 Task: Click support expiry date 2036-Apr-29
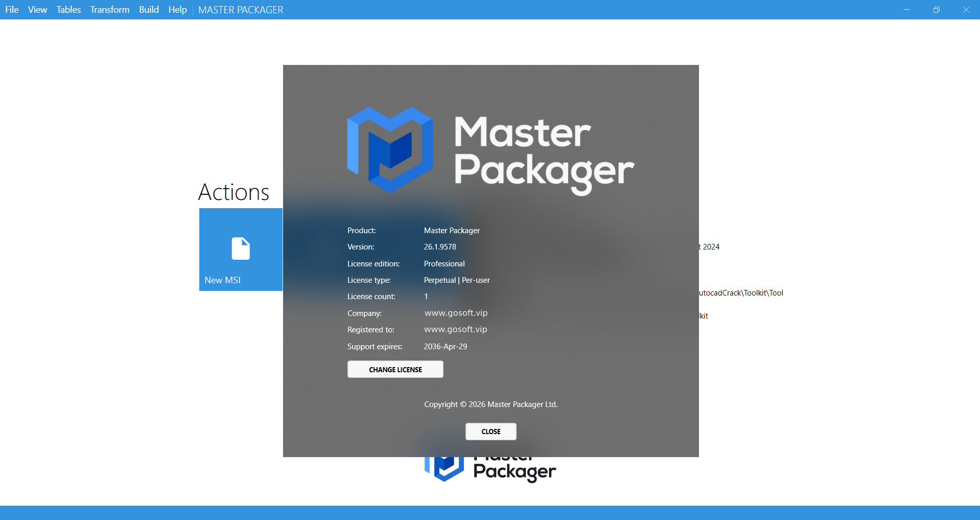pos(446,347)
